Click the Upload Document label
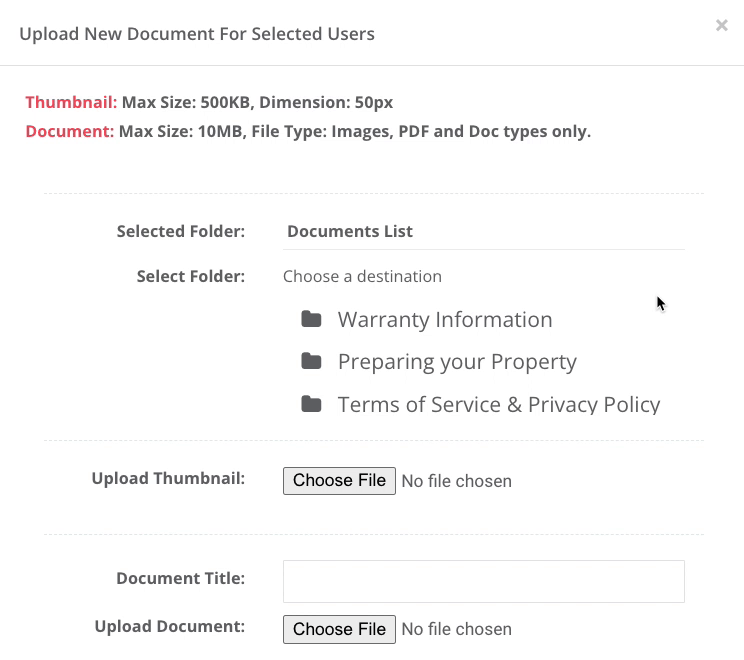Screen dimensions: 744x660 coord(170,626)
